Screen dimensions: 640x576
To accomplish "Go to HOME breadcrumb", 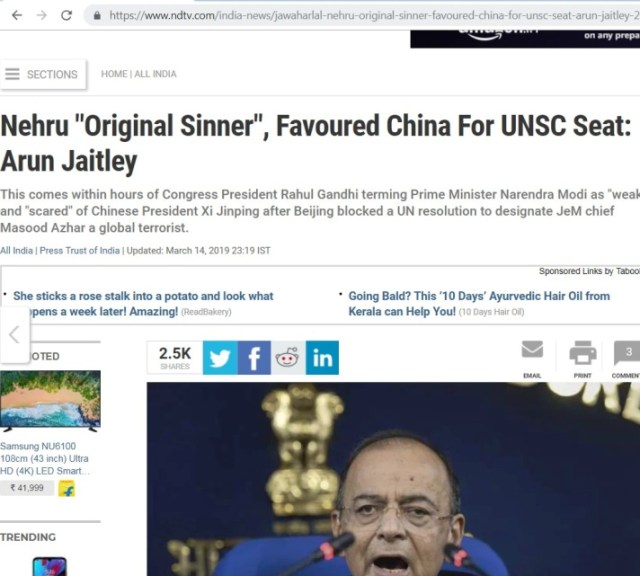I will [114, 74].
